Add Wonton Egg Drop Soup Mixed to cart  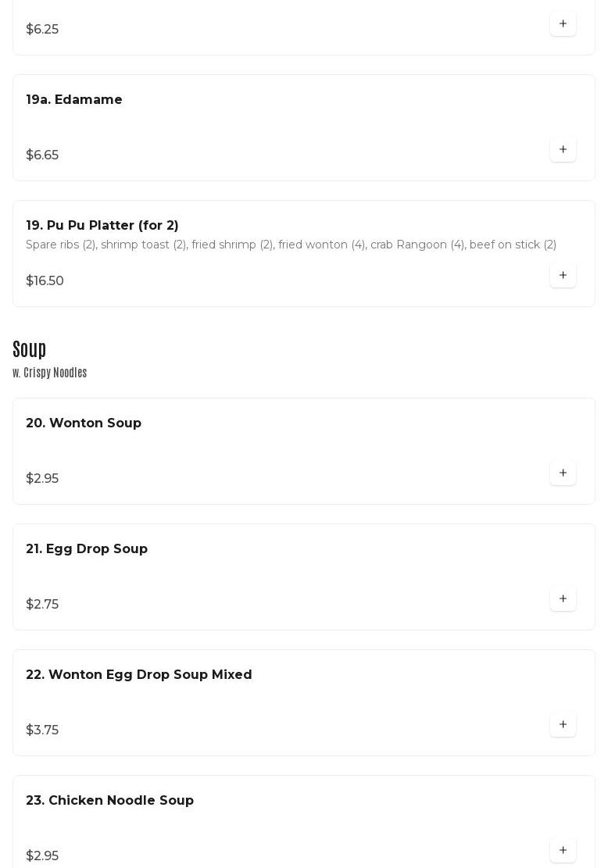click(x=563, y=724)
